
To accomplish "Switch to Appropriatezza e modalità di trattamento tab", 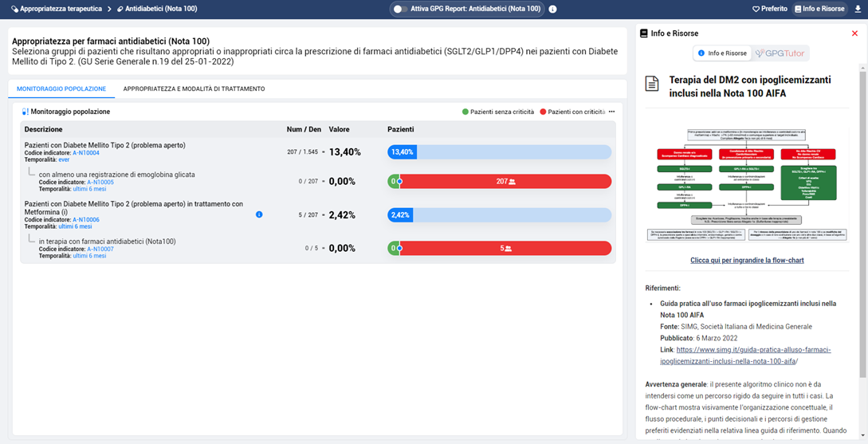I will pyautogui.click(x=194, y=88).
